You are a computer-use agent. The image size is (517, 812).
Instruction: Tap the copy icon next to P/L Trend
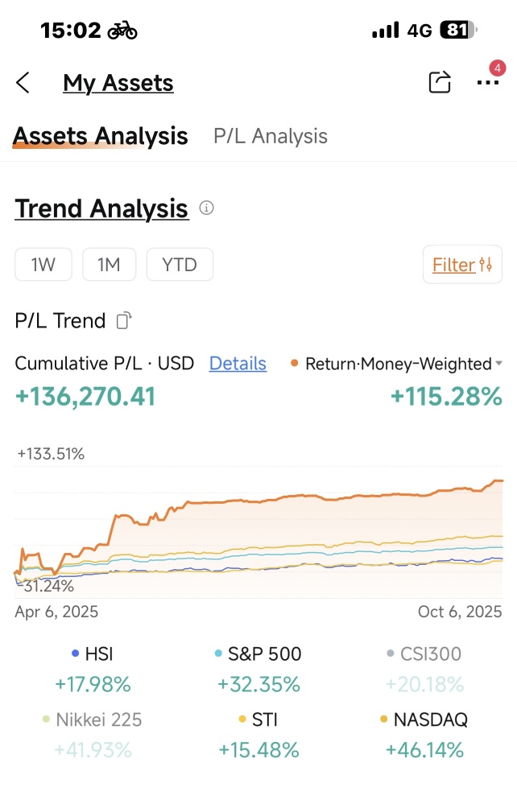pos(122,320)
